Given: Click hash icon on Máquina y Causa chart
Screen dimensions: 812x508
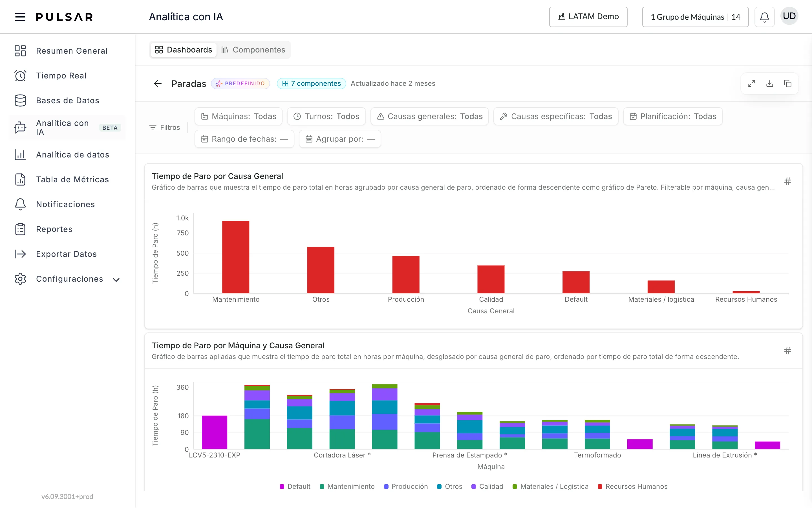Looking at the screenshot, I should (787, 351).
